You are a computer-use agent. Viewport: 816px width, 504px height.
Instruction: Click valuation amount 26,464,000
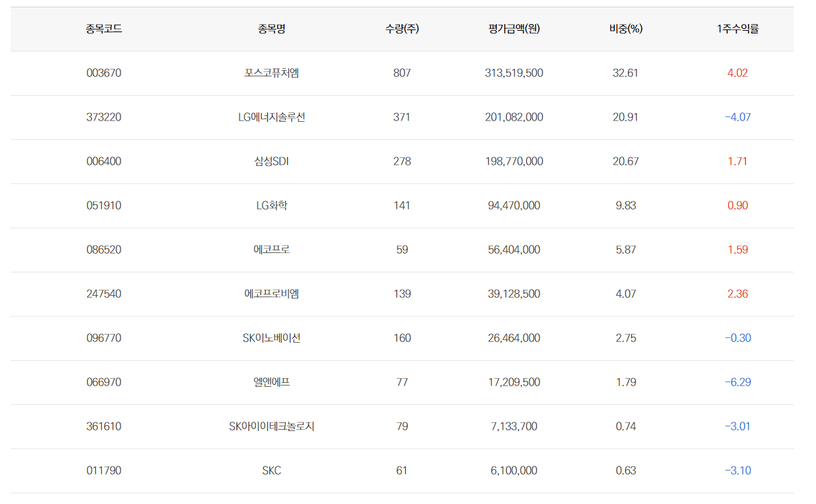(514, 338)
